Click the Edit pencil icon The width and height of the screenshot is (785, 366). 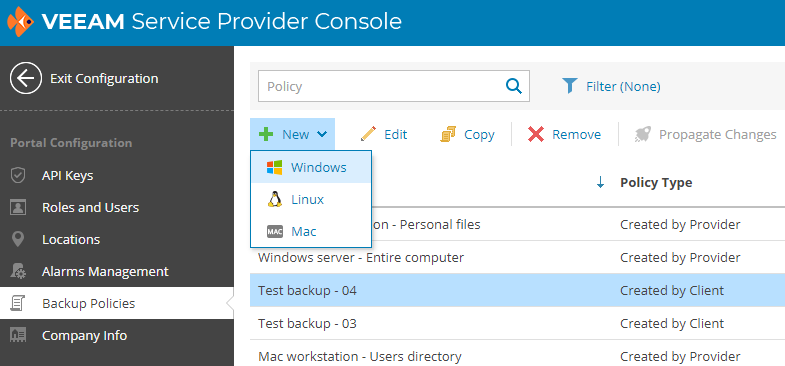click(368, 134)
